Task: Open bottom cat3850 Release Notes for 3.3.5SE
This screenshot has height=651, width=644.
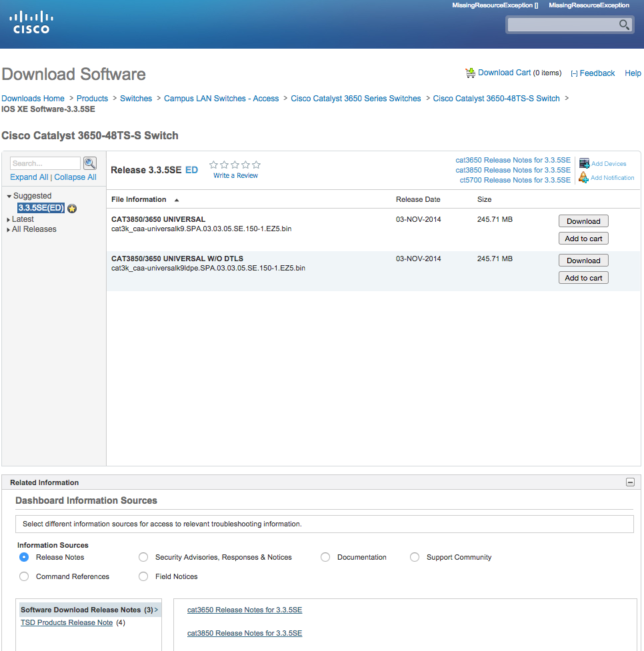Action: coord(245,633)
